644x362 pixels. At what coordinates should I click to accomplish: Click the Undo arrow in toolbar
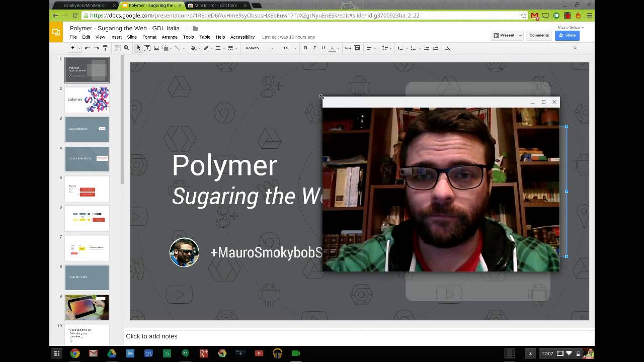coord(87,48)
